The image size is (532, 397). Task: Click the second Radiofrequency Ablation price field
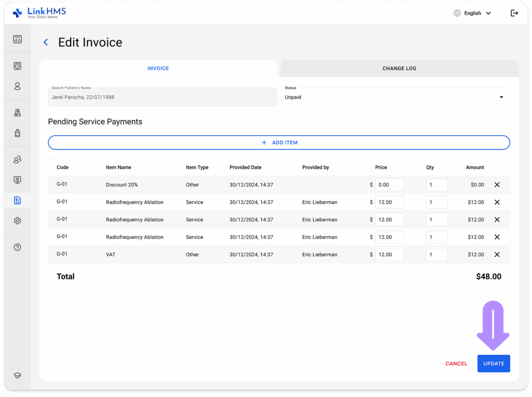[390, 220]
